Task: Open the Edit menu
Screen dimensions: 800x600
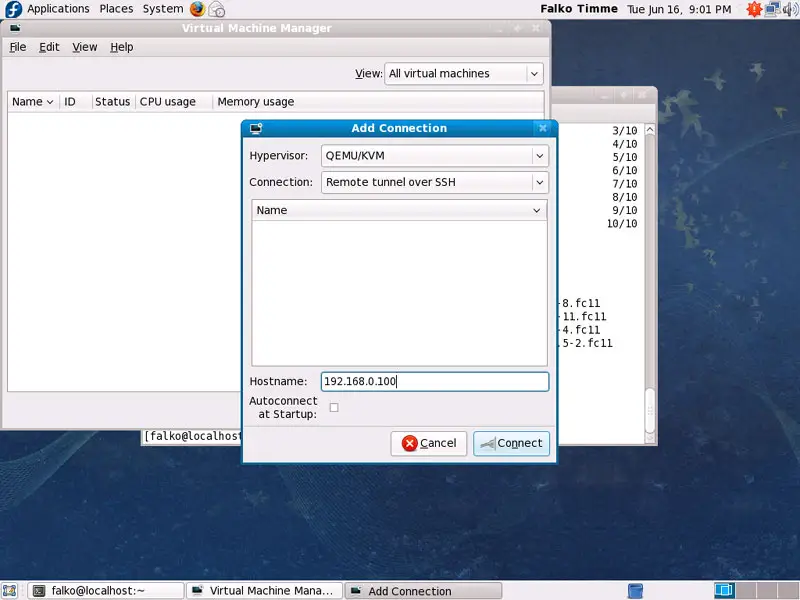Action: 49,47
